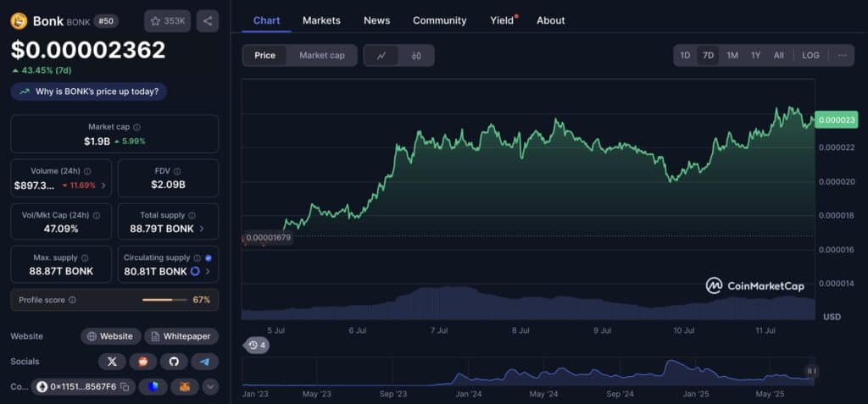Click the verified badge beside Circulating supply

coord(209,257)
